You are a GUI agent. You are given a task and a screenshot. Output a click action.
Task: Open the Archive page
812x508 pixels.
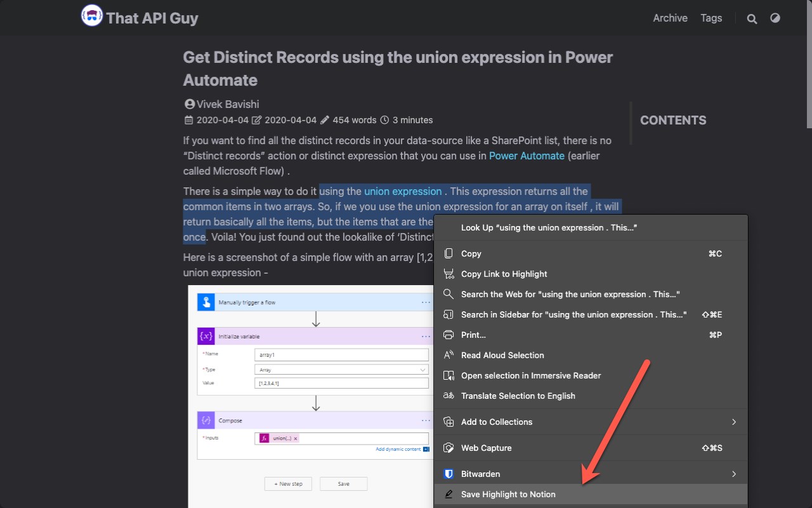point(670,18)
